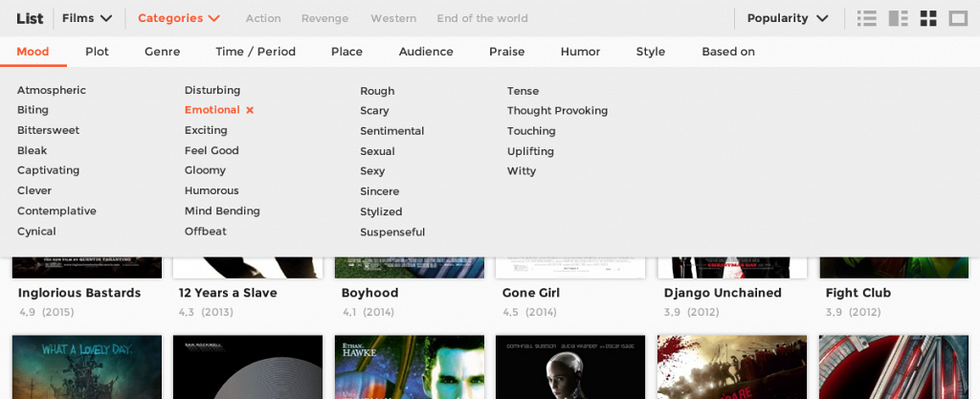Select the Mind Bending mood
This screenshot has width=980, height=399.
click(x=222, y=211)
